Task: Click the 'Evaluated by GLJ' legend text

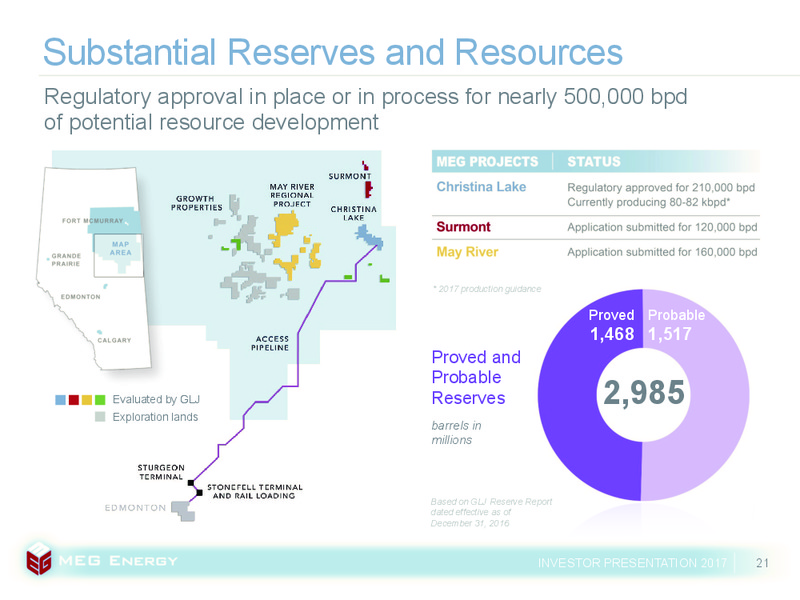Action: click(156, 399)
